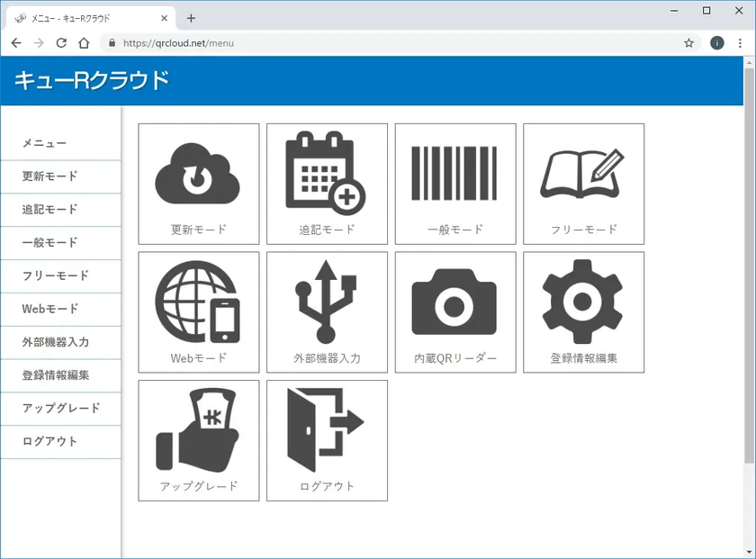Click the 追記モード calendar plus icon tile

[x=327, y=184]
